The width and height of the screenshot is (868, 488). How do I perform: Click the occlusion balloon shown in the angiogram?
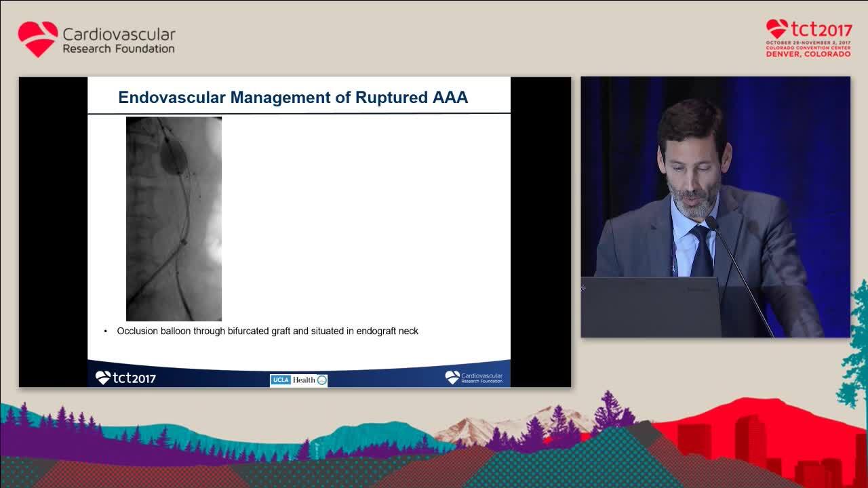click(173, 159)
